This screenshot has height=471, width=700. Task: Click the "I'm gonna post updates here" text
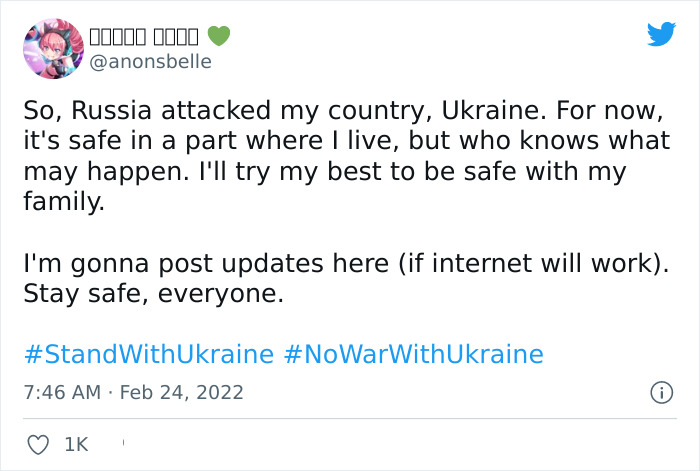pyautogui.click(x=181, y=265)
